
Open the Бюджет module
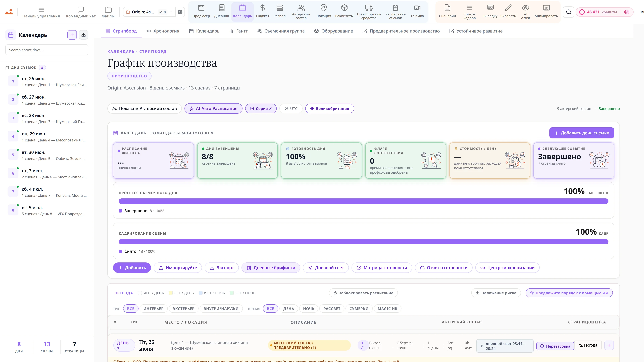(x=262, y=12)
